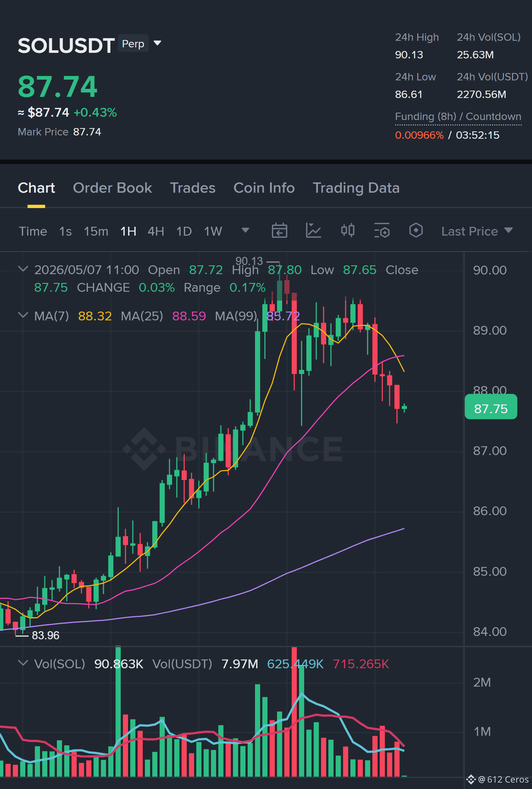
Task: Collapse the Vol(SOL) volume legend
Action: coord(23,663)
